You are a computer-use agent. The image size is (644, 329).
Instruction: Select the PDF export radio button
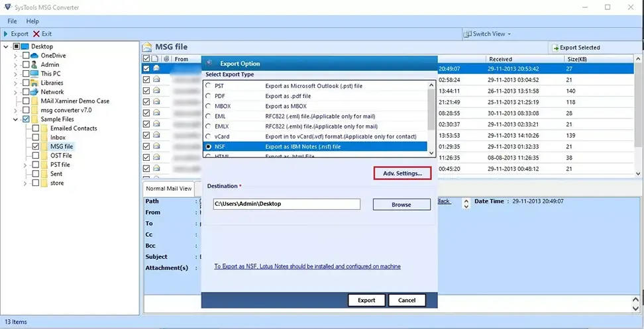[209, 96]
